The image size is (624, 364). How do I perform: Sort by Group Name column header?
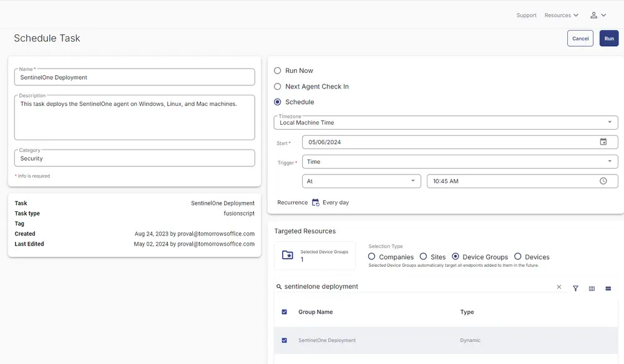pyautogui.click(x=316, y=312)
